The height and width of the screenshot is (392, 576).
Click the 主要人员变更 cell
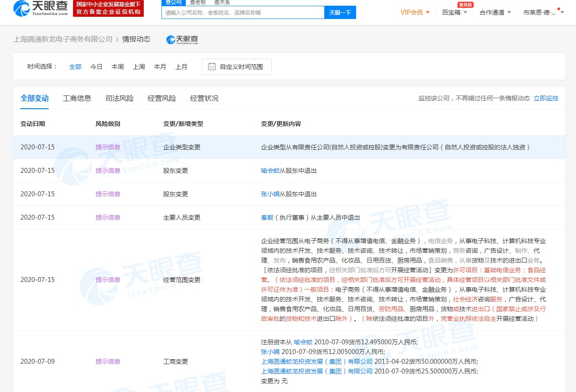click(x=182, y=217)
